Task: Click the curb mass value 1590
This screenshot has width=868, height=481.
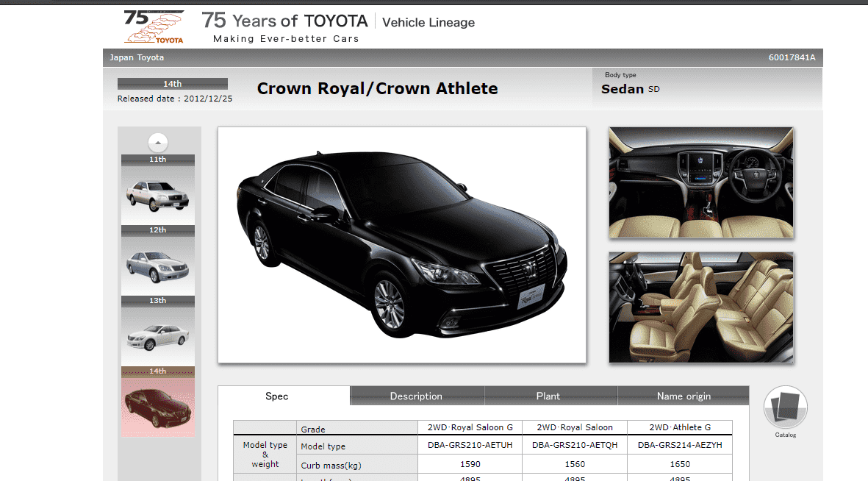Action: 470,464
